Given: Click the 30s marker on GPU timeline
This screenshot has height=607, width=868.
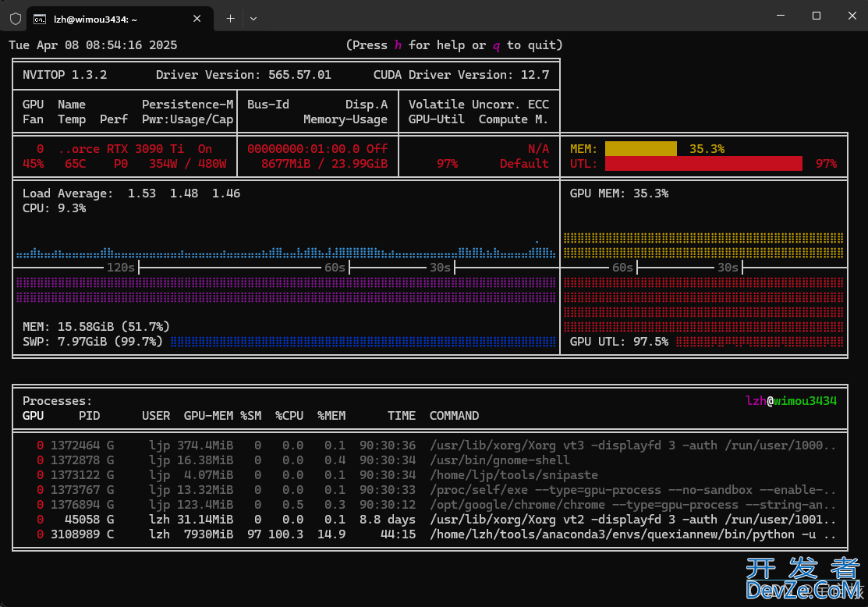Looking at the screenshot, I should pyautogui.click(x=728, y=268).
